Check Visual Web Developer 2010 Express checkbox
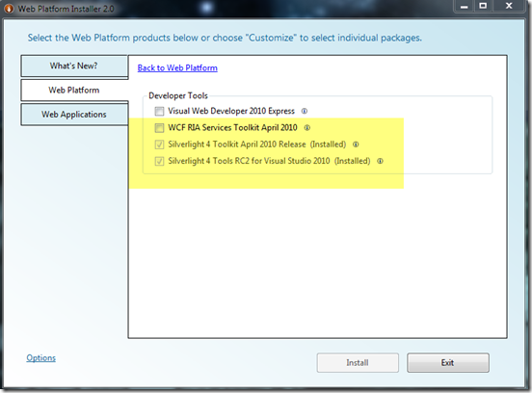The image size is (532, 393). pyautogui.click(x=159, y=111)
